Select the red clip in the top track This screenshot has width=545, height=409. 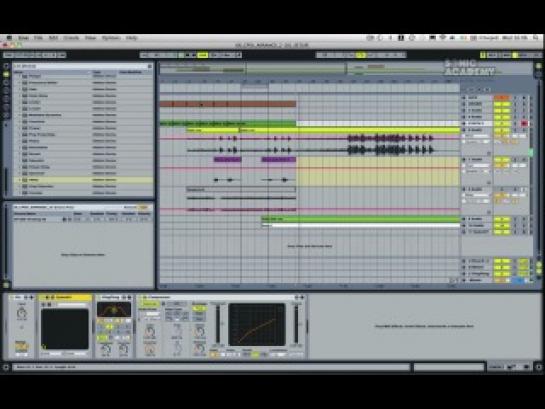click(228, 104)
